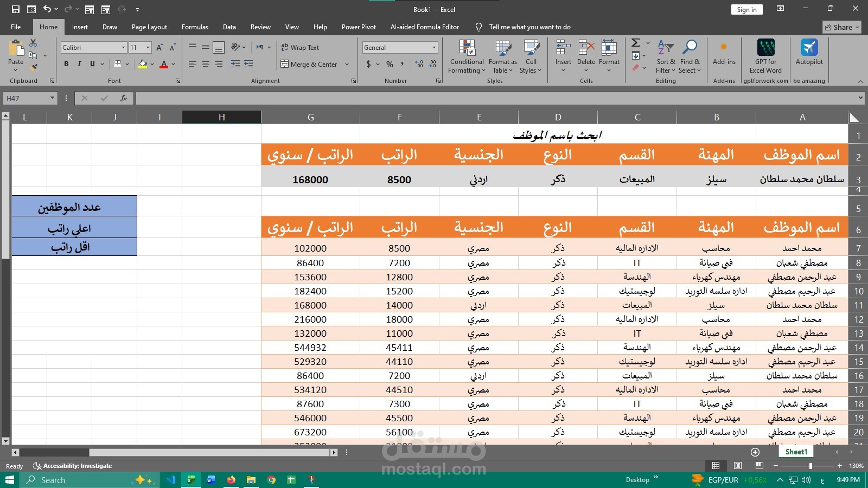This screenshot has height=488, width=868.
Task: Switch to the Formulas tab
Action: 195,27
